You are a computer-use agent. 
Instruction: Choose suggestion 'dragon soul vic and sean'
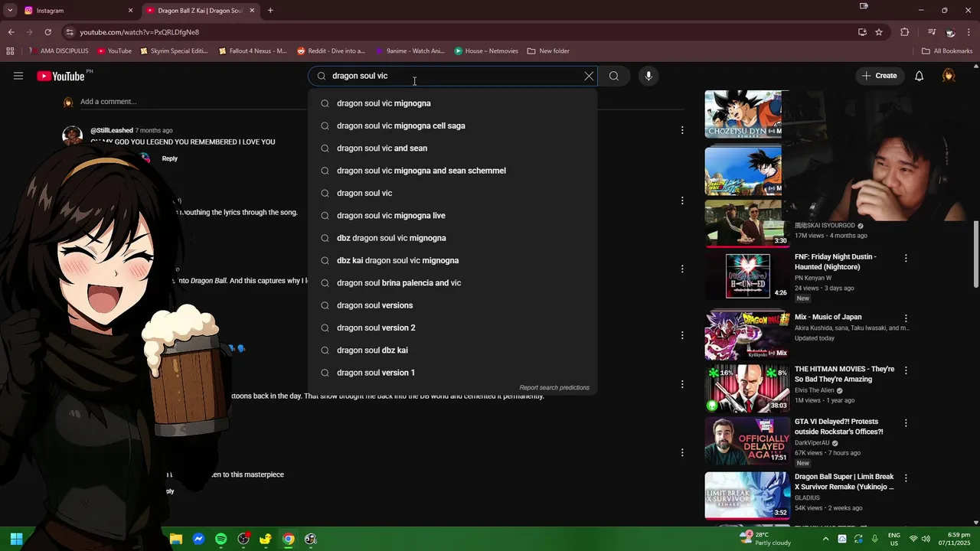click(452, 148)
